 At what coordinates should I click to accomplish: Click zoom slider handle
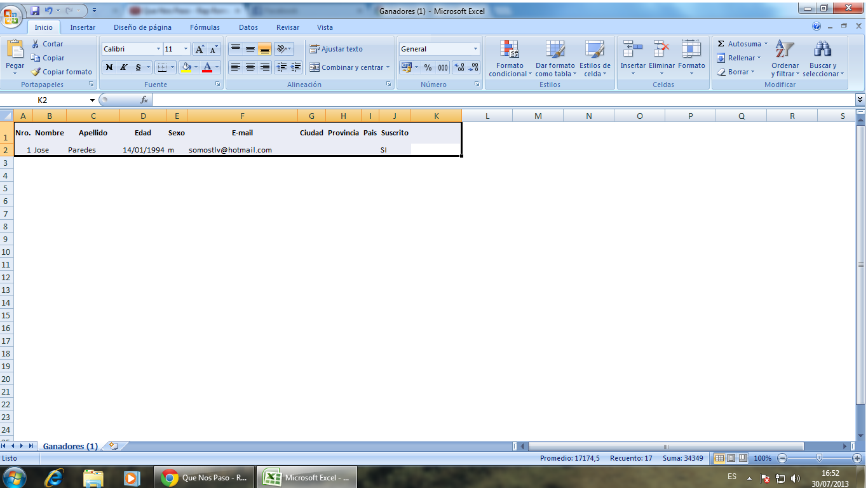click(820, 458)
